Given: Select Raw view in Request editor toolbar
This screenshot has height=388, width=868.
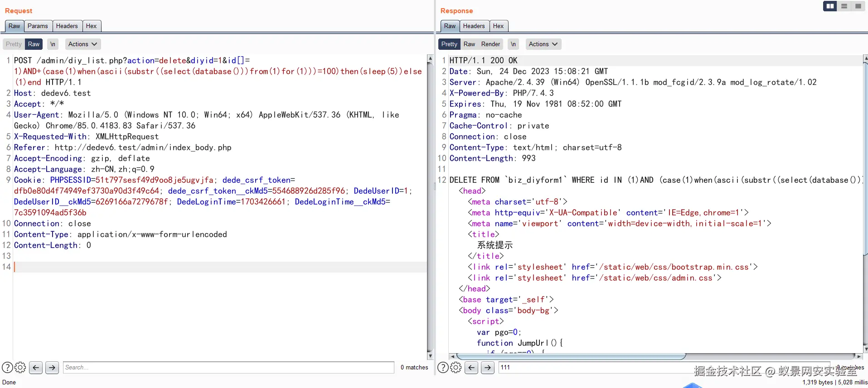Looking at the screenshot, I should click(x=34, y=44).
